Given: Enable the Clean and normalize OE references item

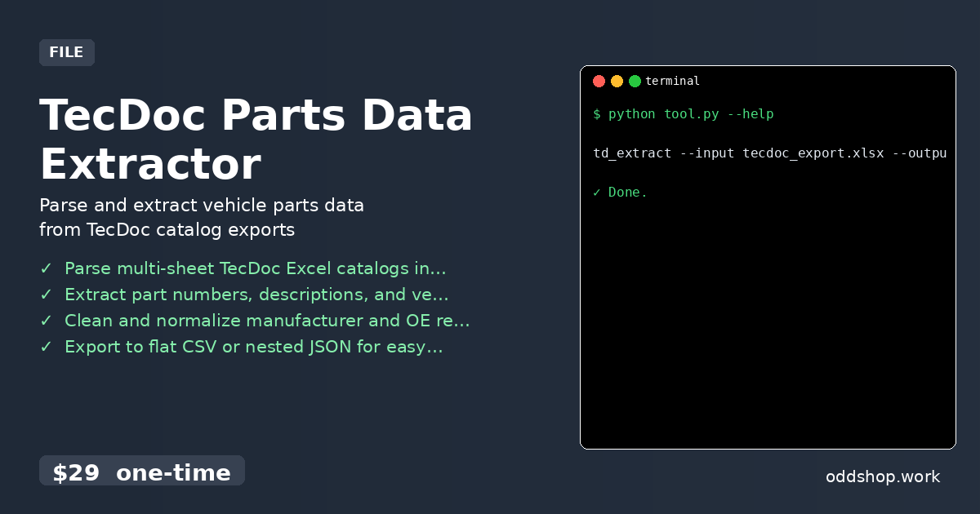Looking at the screenshot, I should (268, 321).
